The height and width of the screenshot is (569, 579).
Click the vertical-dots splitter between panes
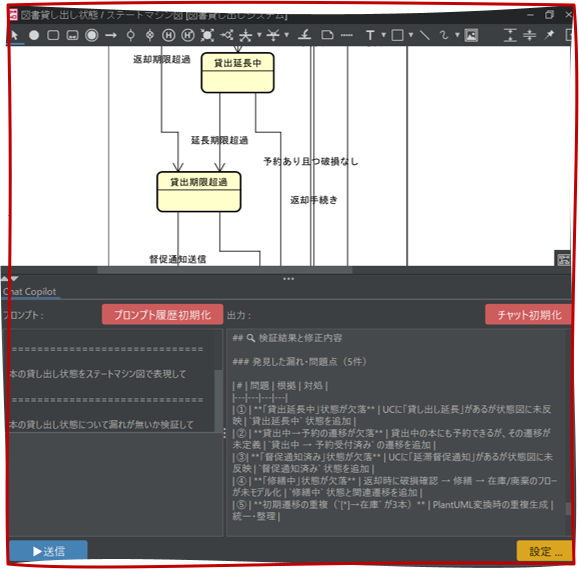[225, 433]
